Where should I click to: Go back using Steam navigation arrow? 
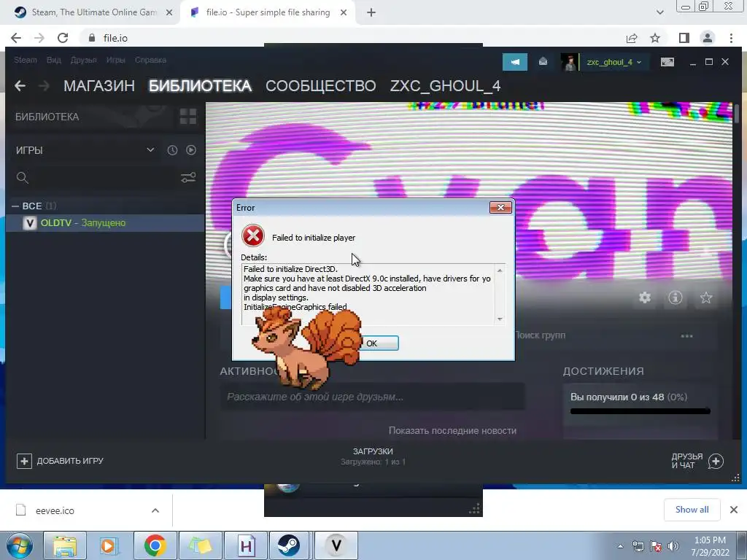(x=20, y=86)
